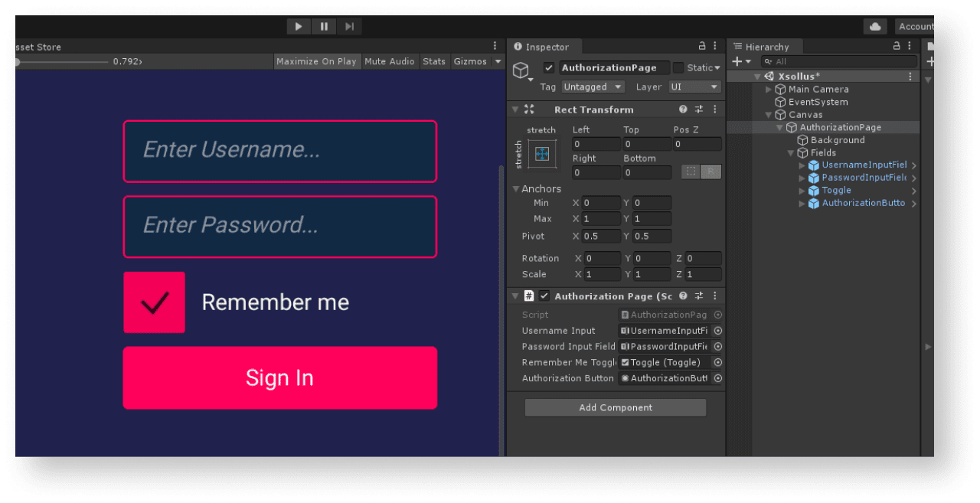This screenshot has height=503, width=980.
Task: Click the Step frame button
Action: [x=349, y=27]
